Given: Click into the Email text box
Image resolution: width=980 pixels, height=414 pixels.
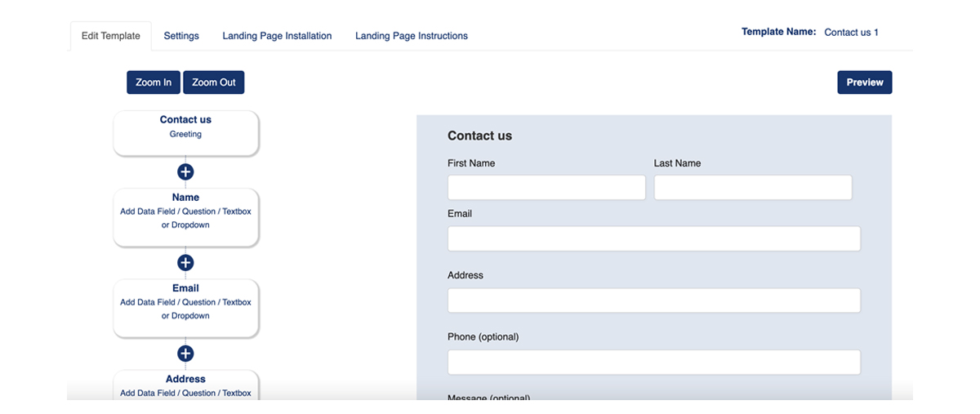Looking at the screenshot, I should (x=654, y=238).
